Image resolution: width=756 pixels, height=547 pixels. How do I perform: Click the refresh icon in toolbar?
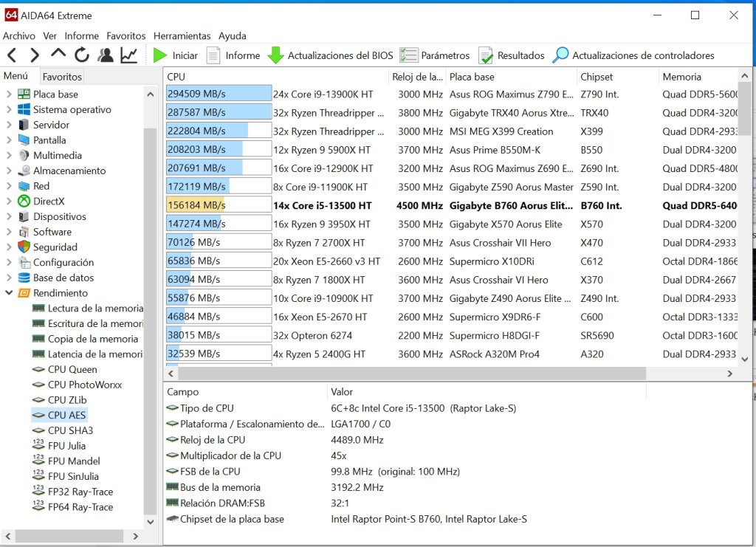coord(81,55)
